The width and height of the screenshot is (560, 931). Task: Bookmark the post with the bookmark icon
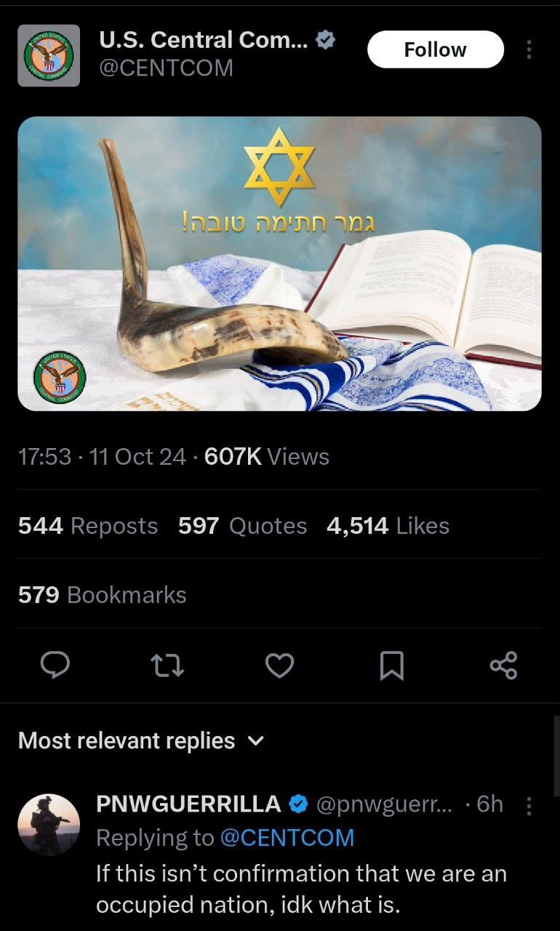point(392,666)
